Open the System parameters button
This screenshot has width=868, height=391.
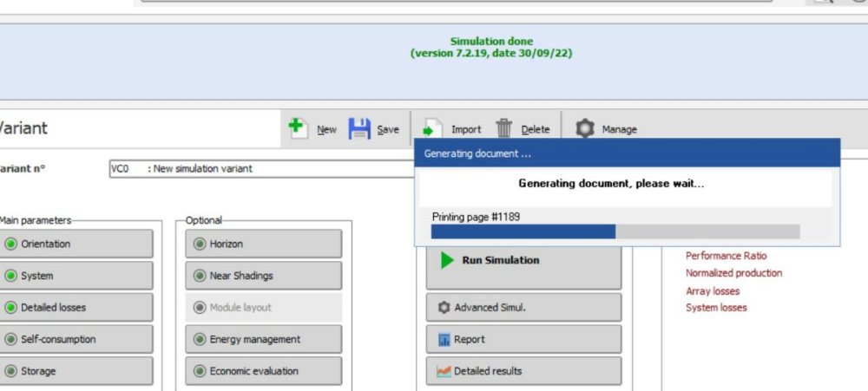(x=76, y=276)
